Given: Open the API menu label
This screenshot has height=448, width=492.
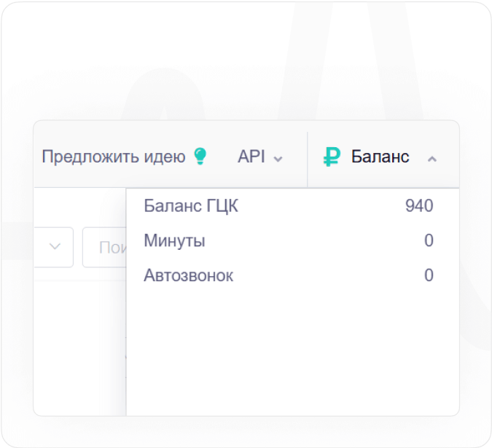Looking at the screenshot, I should (x=251, y=157).
